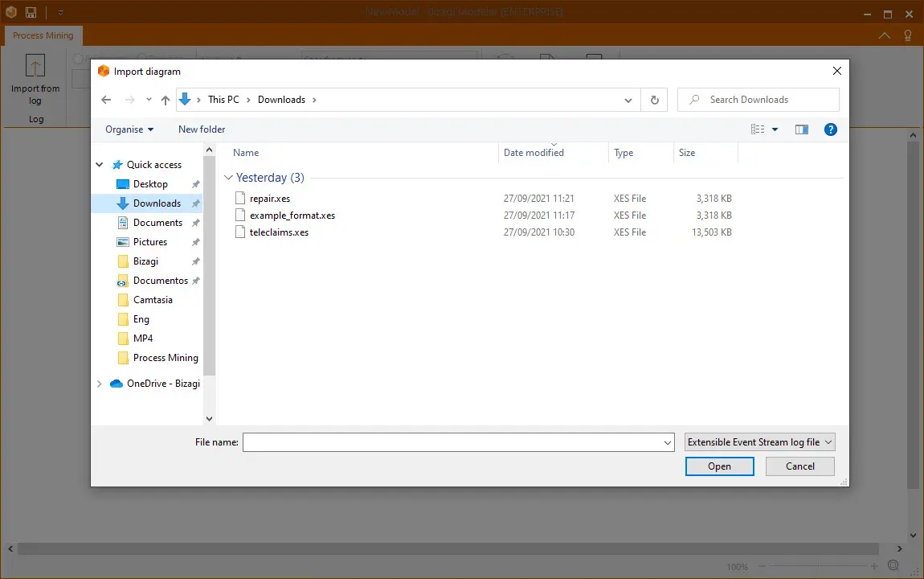Refresh the Downloads folder

click(654, 101)
